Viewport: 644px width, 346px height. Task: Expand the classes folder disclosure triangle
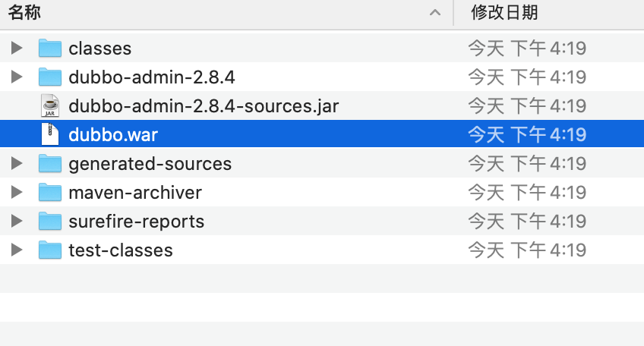[x=17, y=48]
